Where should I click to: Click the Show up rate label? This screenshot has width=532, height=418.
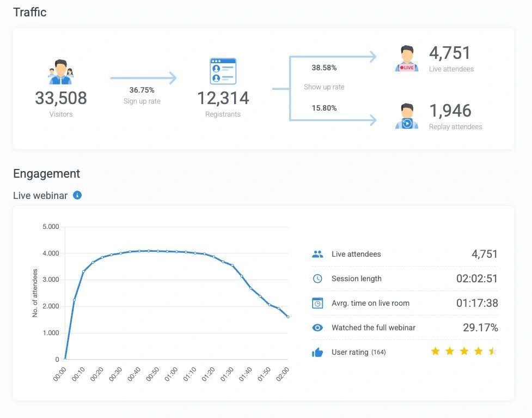tap(324, 87)
